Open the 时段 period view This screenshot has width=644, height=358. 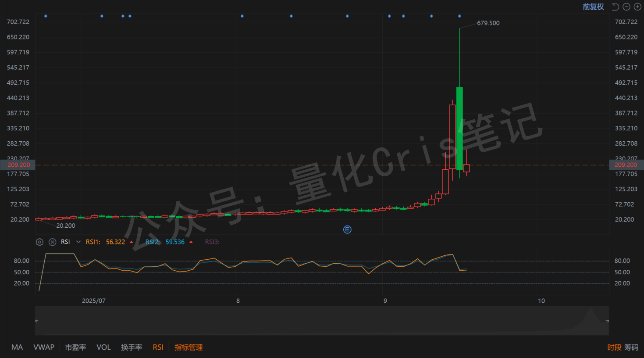614,347
